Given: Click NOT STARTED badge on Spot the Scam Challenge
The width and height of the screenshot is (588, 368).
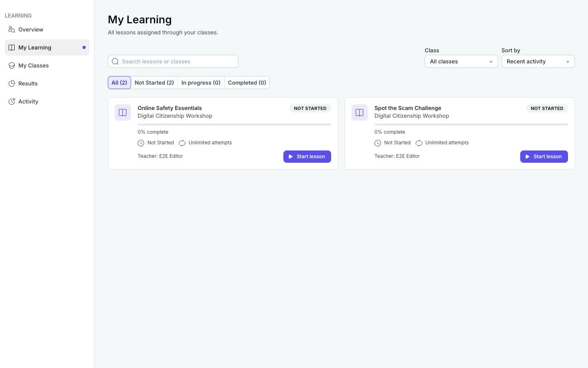Looking at the screenshot, I should pyautogui.click(x=547, y=108).
